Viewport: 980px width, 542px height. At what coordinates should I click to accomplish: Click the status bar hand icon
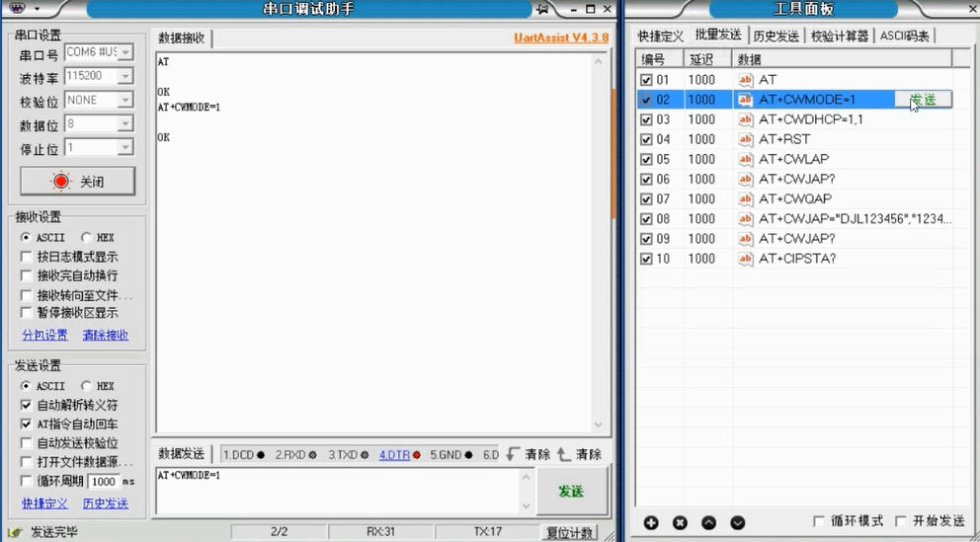coord(16,532)
